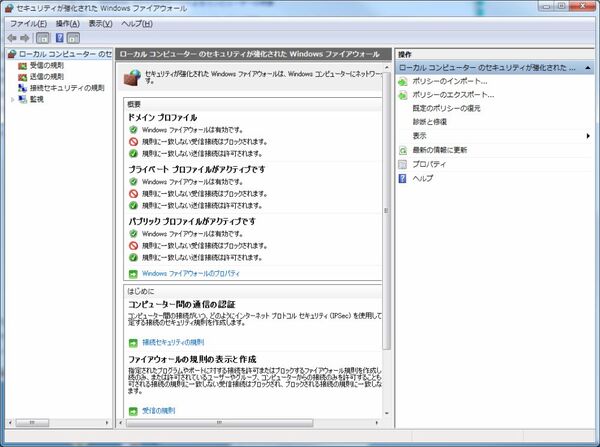Select 送信の規則 in the tree
This screenshot has width=600, height=447.
click(47, 77)
